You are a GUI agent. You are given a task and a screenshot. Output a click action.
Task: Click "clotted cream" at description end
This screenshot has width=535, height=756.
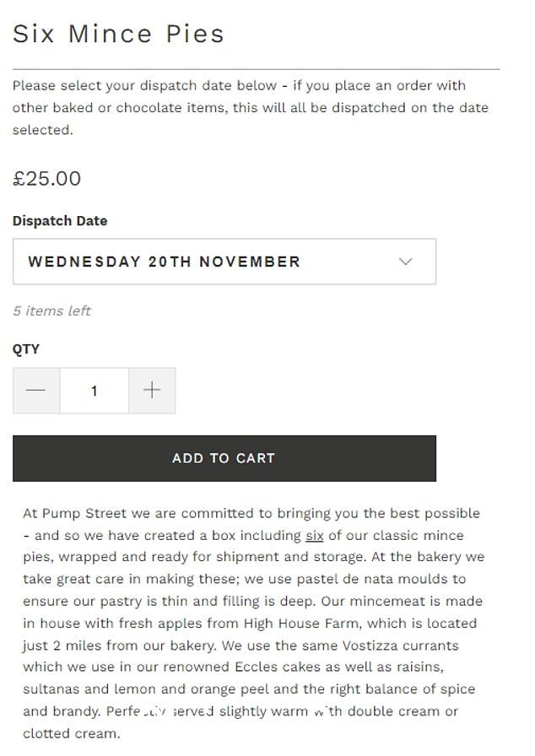tap(70, 734)
